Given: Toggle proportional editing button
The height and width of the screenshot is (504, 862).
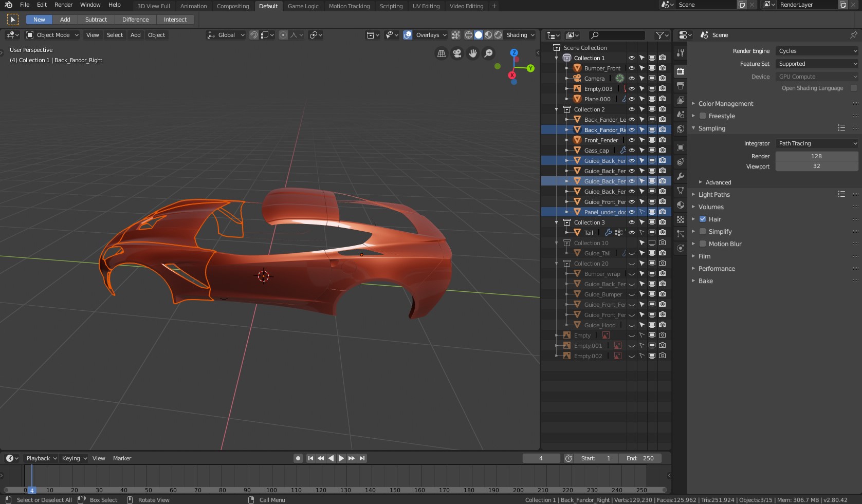Looking at the screenshot, I should click(x=283, y=35).
